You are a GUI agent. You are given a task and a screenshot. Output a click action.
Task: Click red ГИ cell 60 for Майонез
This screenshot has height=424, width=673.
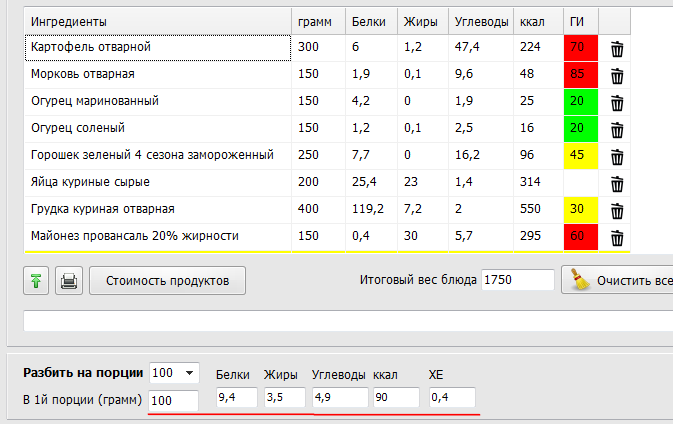point(581,237)
